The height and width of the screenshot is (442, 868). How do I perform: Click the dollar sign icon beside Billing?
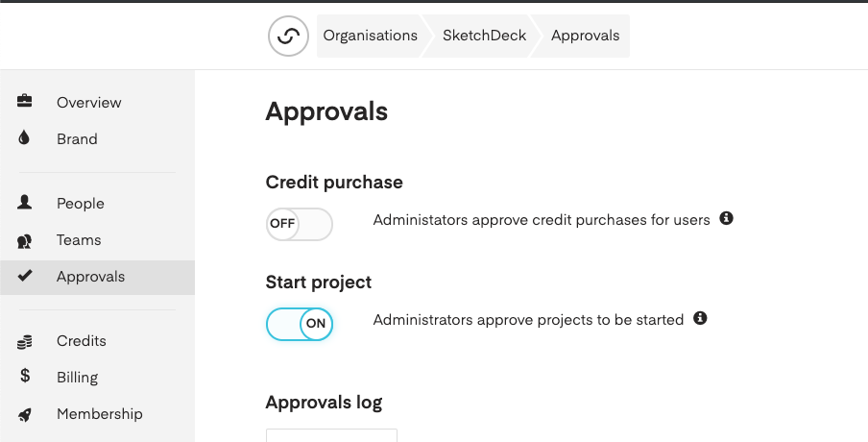25,376
